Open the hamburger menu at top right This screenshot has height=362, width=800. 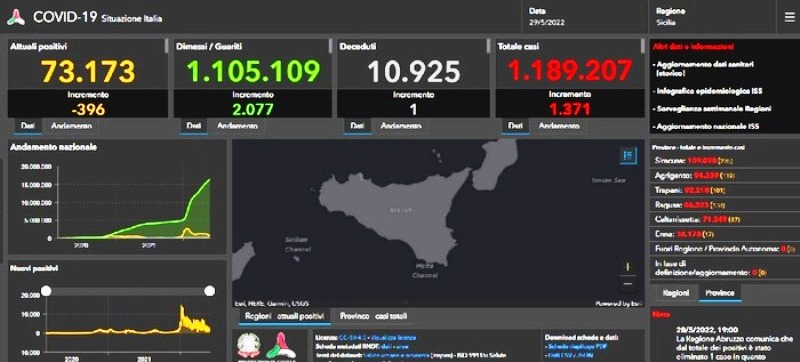[789, 16]
